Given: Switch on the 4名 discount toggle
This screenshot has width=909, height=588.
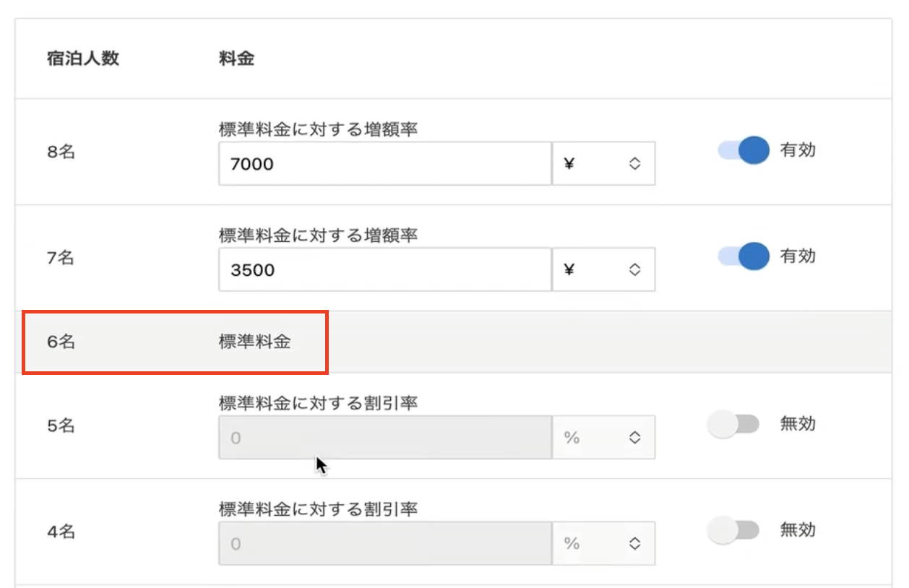Looking at the screenshot, I should coord(733,531).
